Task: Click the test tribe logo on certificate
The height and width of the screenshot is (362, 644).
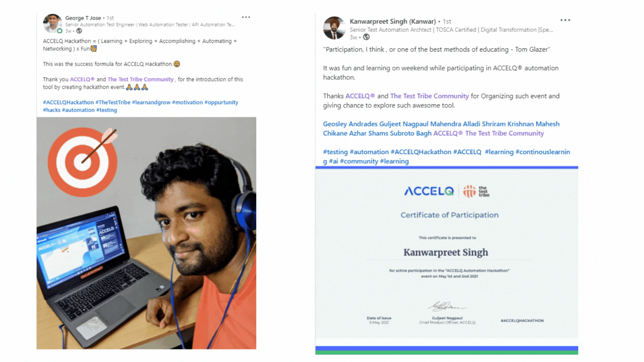Action: tap(476, 191)
